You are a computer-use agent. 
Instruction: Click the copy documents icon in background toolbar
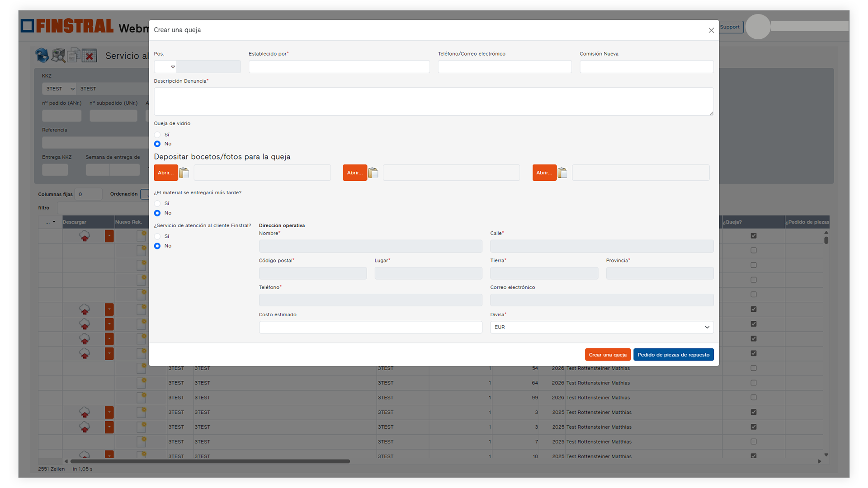click(x=74, y=55)
